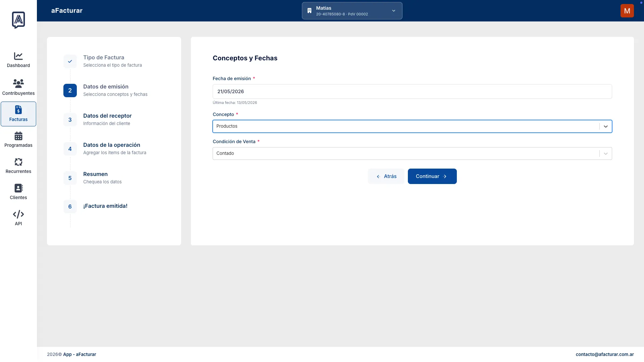Open Recurrentes cycle icon
Viewport: 644px width, 362px height.
click(x=18, y=162)
